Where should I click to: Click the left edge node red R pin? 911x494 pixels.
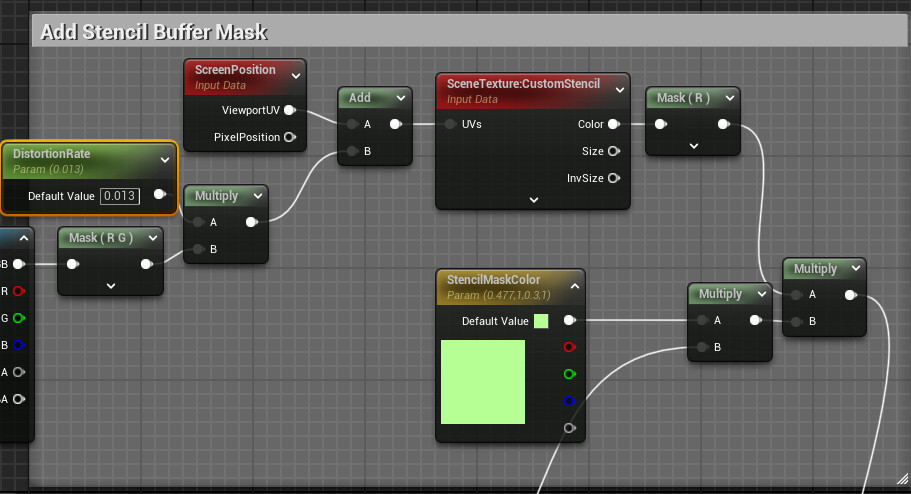(19, 291)
